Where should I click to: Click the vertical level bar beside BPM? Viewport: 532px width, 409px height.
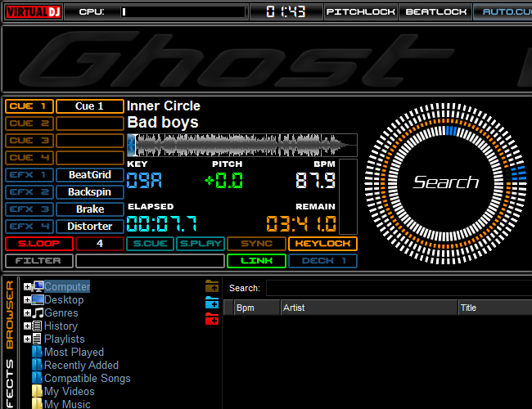348,196
